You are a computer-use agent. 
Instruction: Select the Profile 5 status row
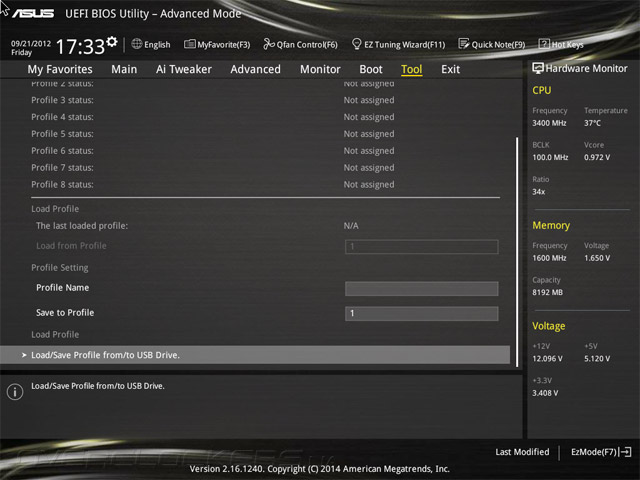[x=265, y=134]
